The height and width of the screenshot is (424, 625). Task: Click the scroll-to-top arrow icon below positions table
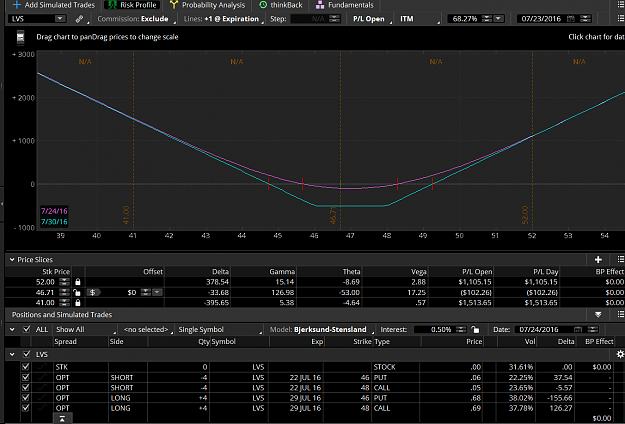tap(62, 418)
